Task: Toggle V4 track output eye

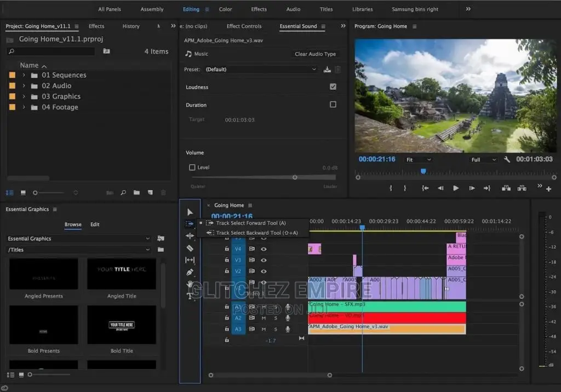Action: [264, 249]
